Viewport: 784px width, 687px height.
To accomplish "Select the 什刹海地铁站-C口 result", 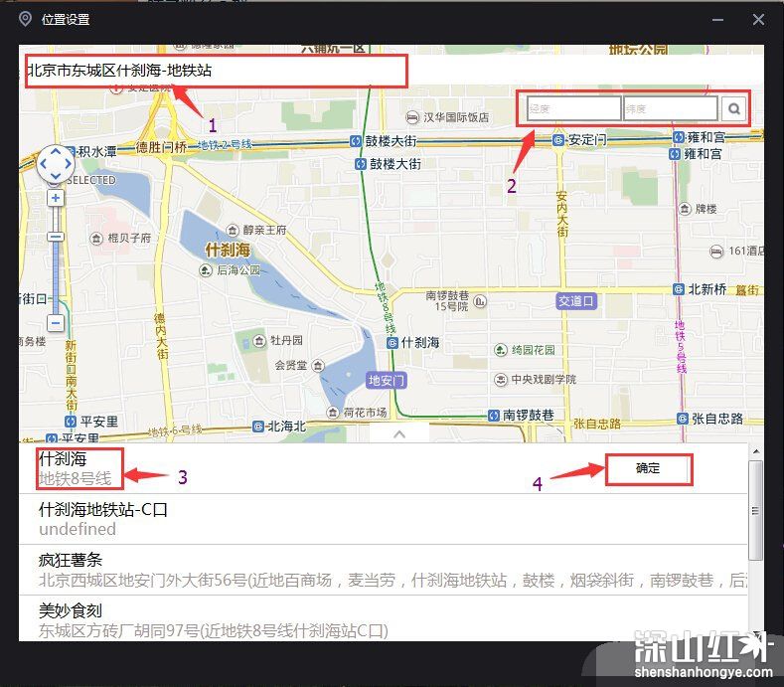I will coord(103,519).
